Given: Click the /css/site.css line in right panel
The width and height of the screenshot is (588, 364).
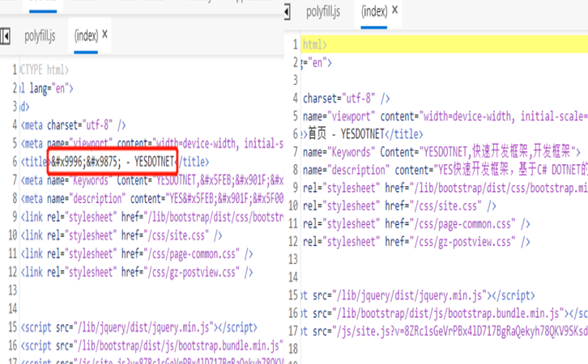Looking at the screenshot, I should click(399, 206).
